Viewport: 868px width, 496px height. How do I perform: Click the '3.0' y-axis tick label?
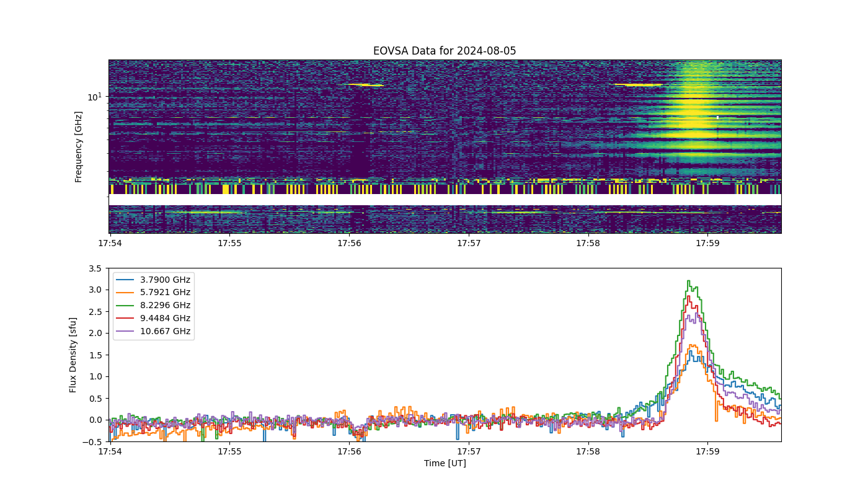[x=97, y=290]
